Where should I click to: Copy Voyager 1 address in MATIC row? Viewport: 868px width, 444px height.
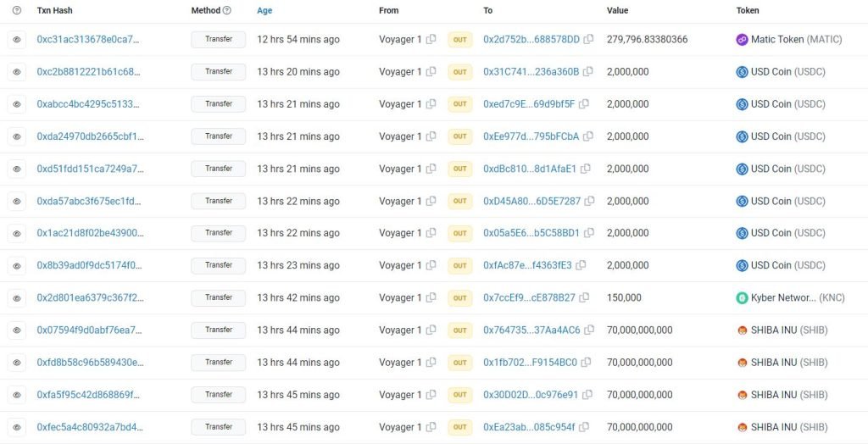[431, 39]
